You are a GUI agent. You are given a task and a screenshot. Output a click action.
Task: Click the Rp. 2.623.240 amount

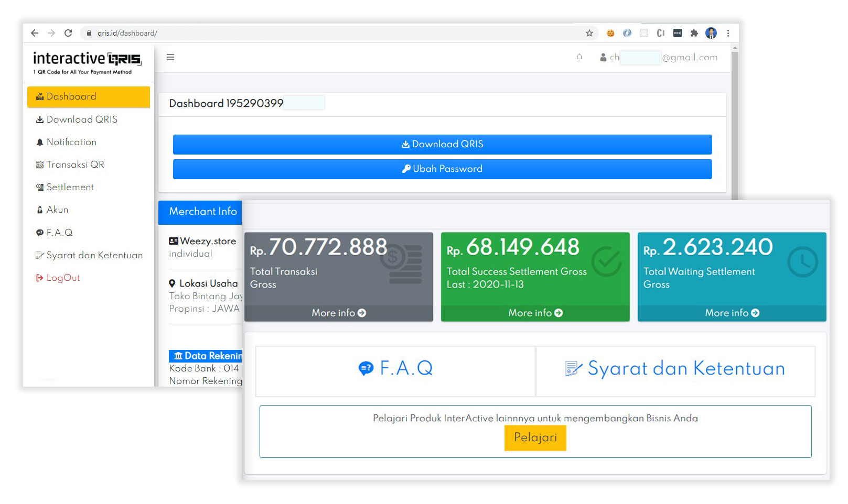pos(708,247)
